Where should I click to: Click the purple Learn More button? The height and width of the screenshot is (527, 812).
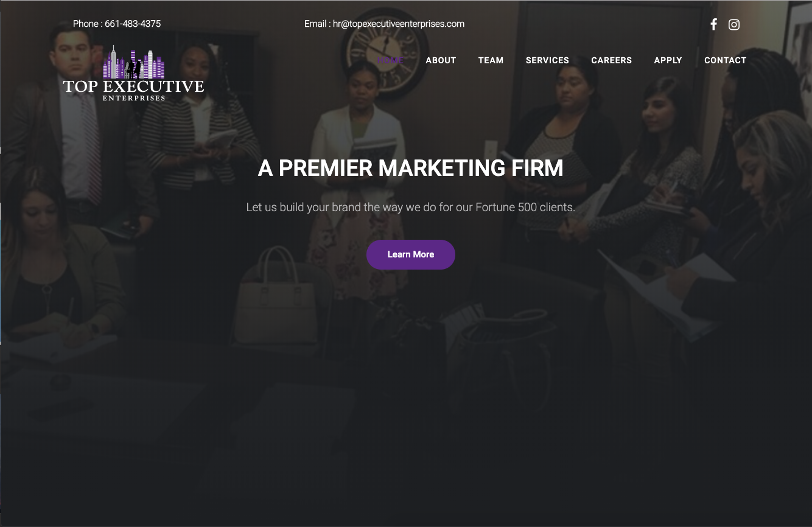[x=411, y=254]
